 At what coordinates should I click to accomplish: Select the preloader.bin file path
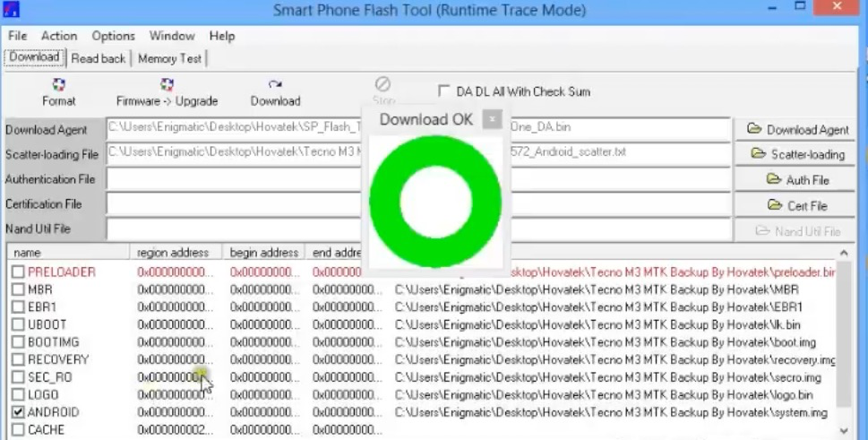[x=673, y=272]
